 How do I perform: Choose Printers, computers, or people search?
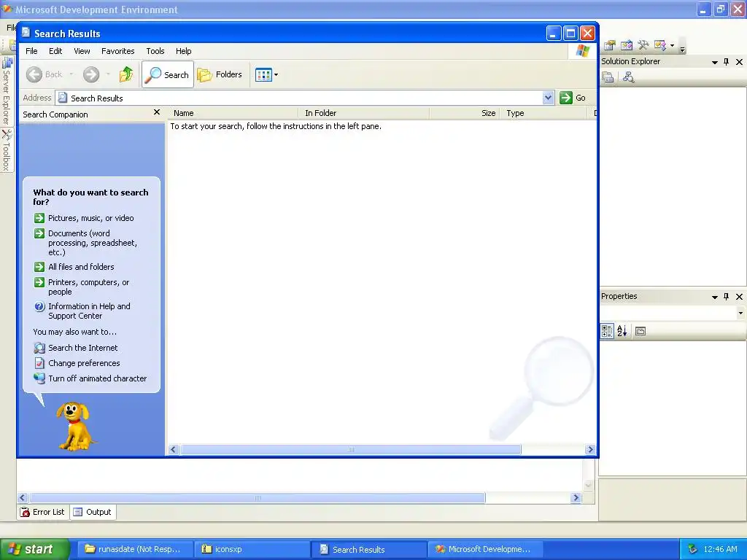coord(88,287)
